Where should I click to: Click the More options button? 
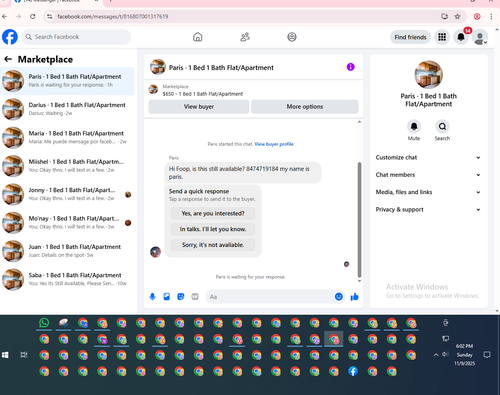pyautogui.click(x=305, y=107)
